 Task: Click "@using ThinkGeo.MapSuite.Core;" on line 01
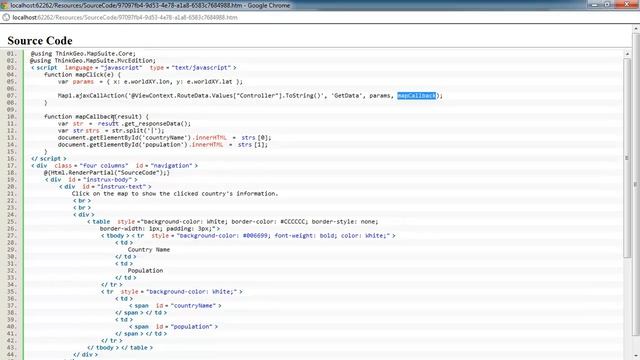point(83,53)
